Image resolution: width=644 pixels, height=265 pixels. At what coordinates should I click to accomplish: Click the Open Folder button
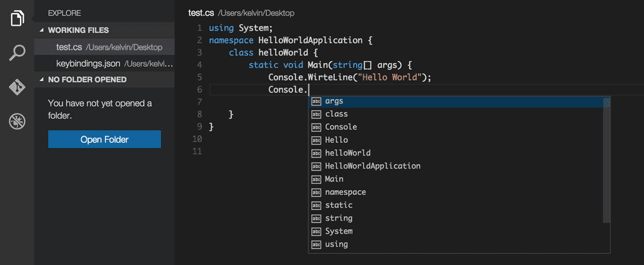[x=104, y=140]
